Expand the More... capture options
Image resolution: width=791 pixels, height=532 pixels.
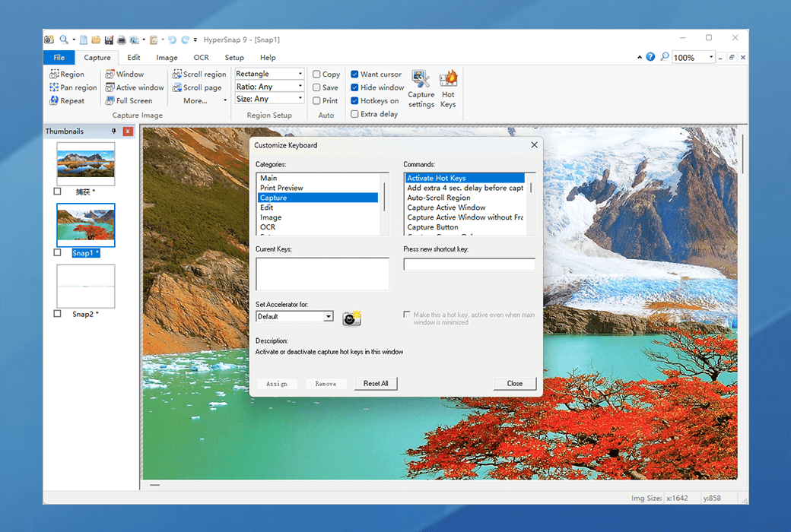(205, 101)
